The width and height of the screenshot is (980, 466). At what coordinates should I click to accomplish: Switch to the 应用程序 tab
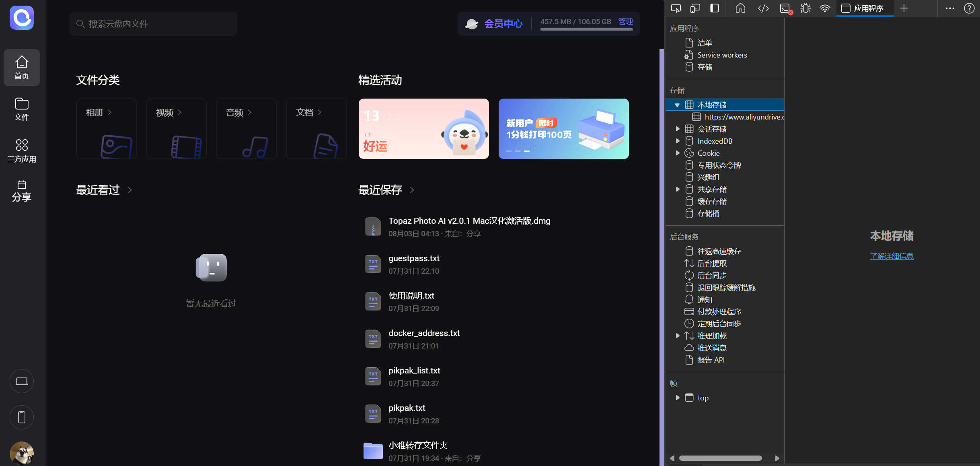coord(863,8)
